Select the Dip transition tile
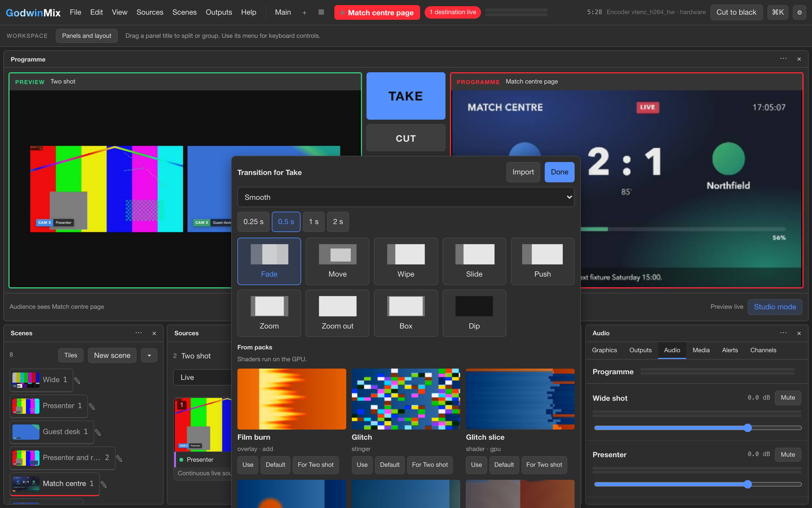 474,313
